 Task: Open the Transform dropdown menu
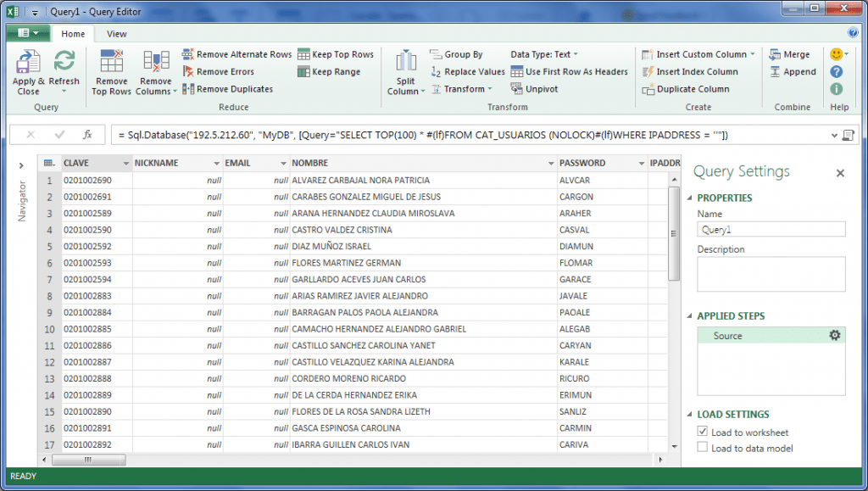pyautogui.click(x=462, y=88)
